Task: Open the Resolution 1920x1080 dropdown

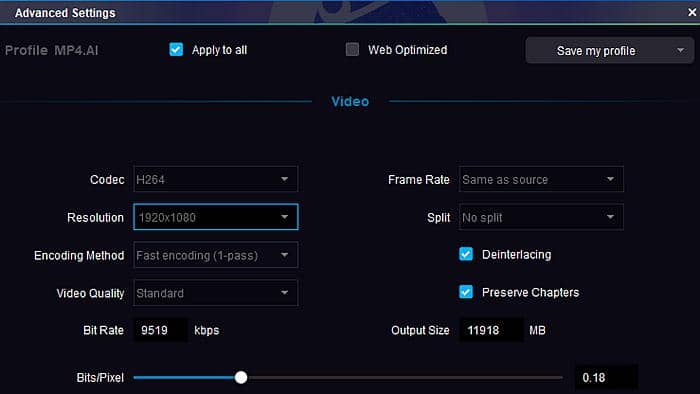Action: coord(216,217)
